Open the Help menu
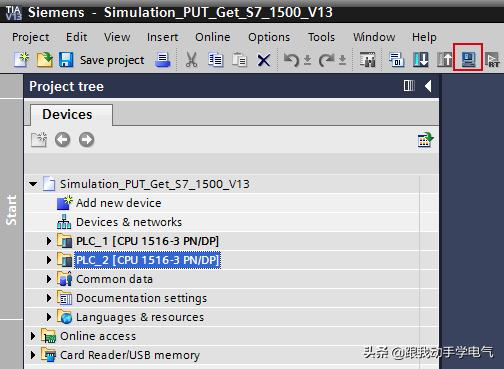Screen dimensions: 504x369 424,37
